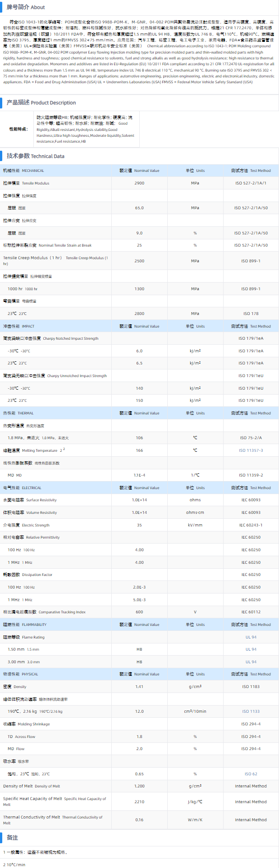
Task: Select the 产品描述 Product Description heading
Action: tap(41, 103)
